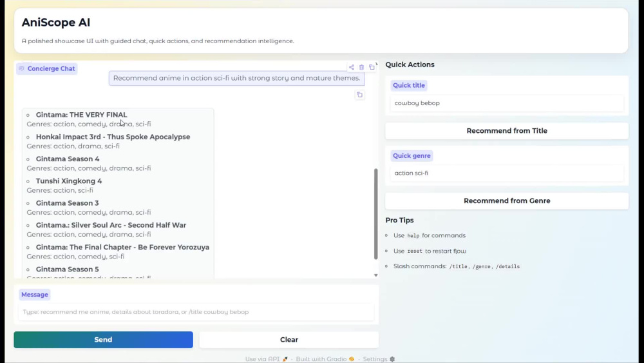Click the 'Use help for commands' tip

pos(429,235)
